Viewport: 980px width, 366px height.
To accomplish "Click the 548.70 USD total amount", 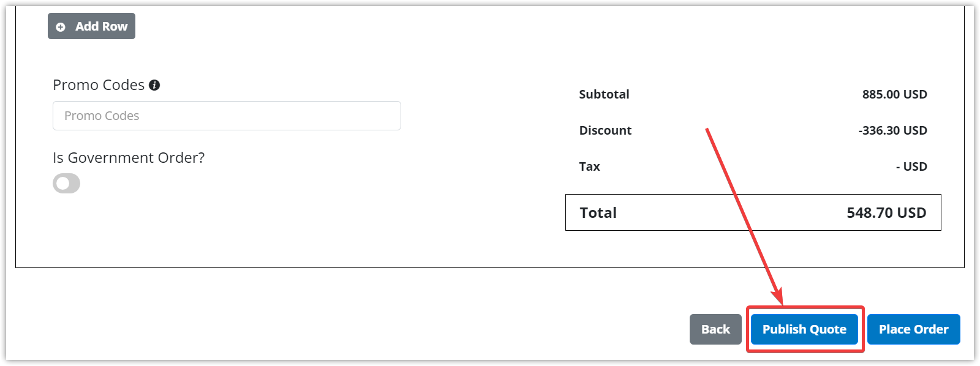I will (x=886, y=213).
